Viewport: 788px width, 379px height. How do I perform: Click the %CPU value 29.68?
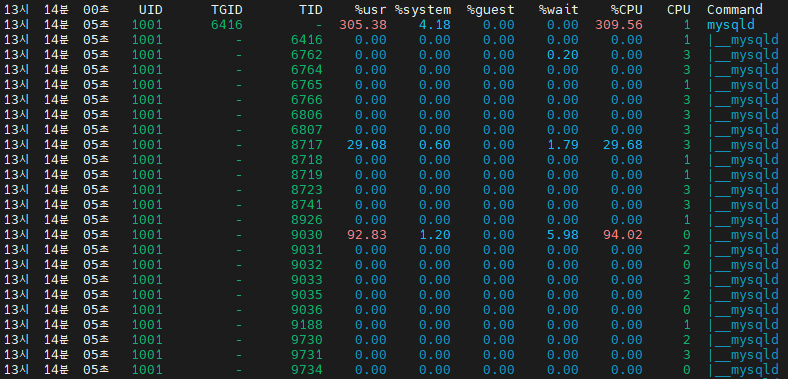(x=623, y=145)
